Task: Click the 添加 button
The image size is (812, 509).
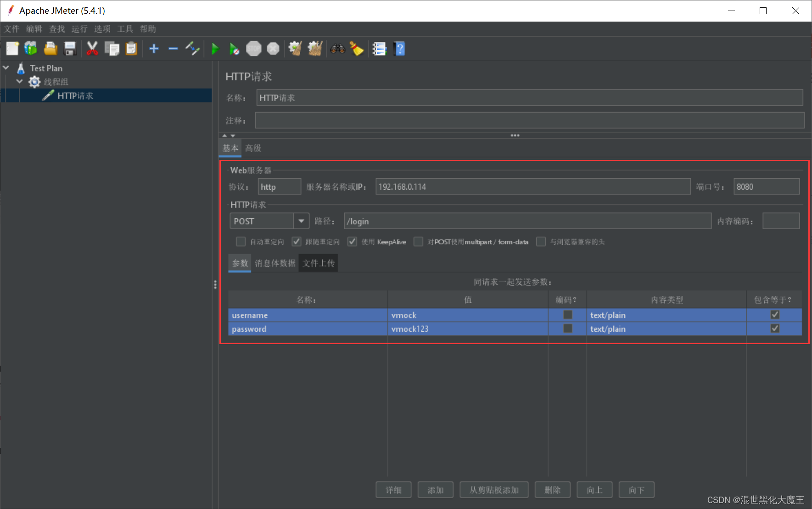Action: [436, 490]
